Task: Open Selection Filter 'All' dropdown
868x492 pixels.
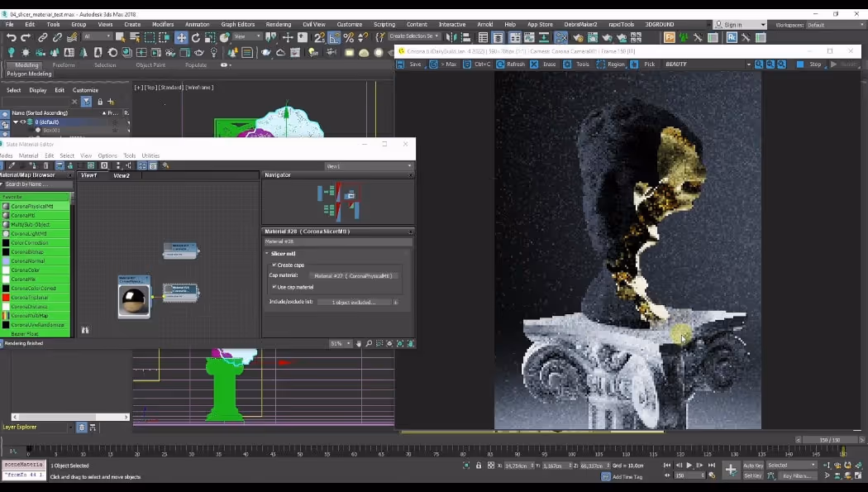Action: (98, 36)
